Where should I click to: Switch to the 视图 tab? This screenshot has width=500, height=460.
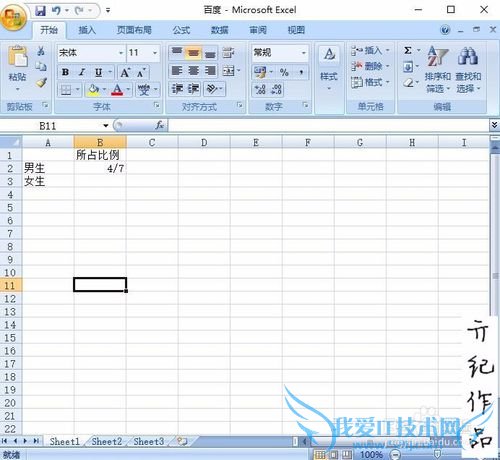(x=296, y=30)
